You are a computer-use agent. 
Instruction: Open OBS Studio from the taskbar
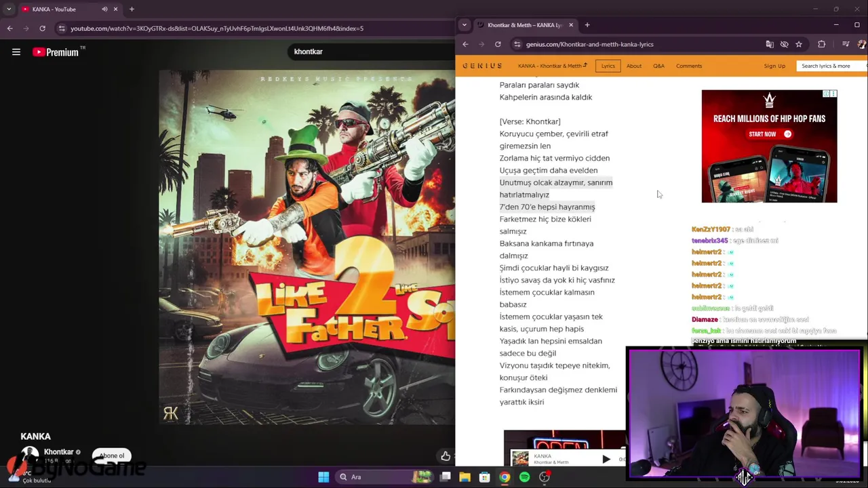click(545, 477)
